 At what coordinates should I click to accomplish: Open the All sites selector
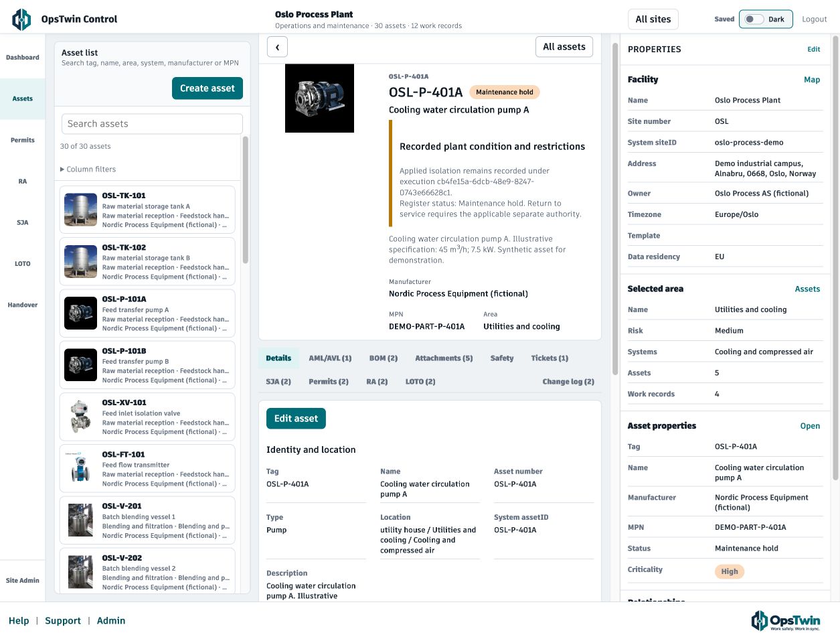pyautogui.click(x=653, y=19)
